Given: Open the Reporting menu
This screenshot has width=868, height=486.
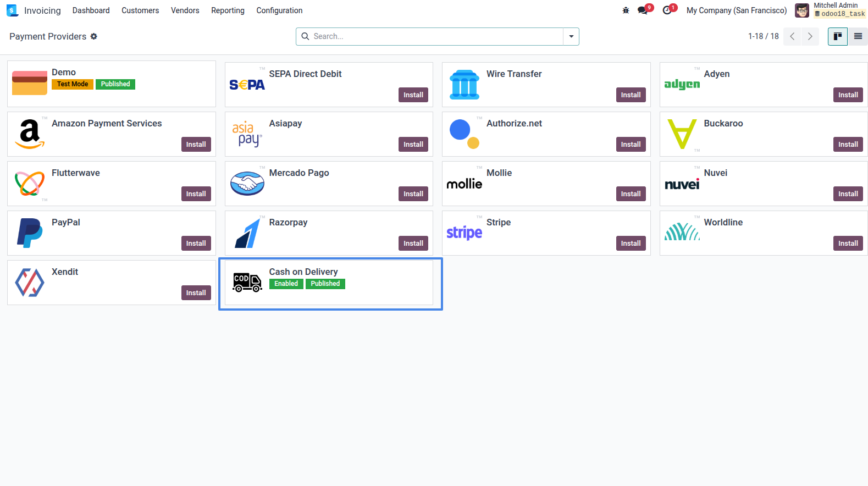Looking at the screenshot, I should (x=228, y=10).
